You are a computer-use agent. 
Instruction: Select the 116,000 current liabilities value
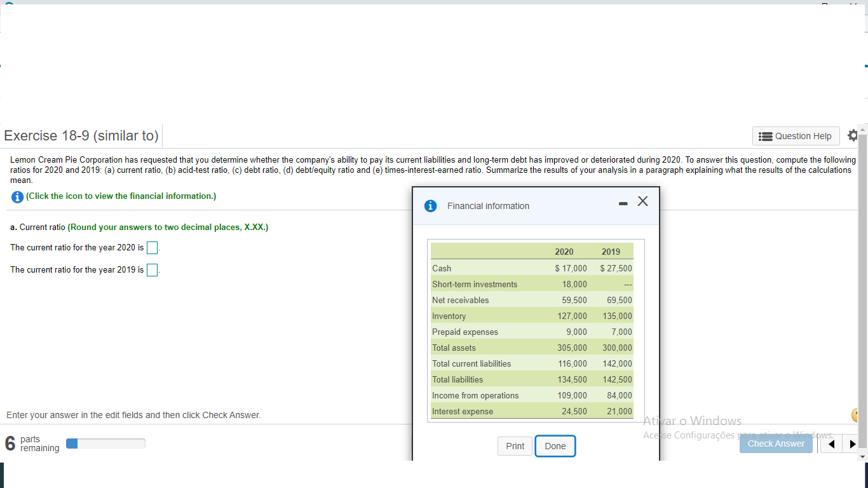click(573, 363)
